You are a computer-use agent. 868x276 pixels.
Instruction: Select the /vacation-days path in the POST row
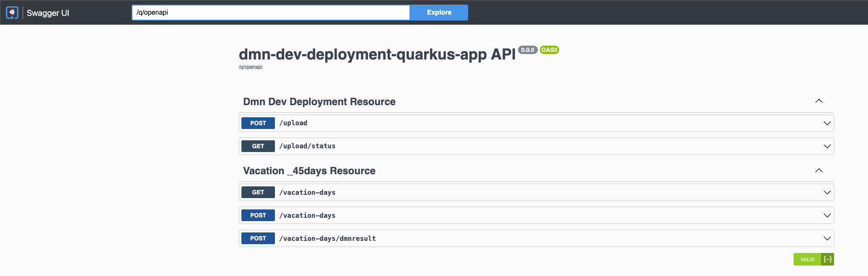pyautogui.click(x=307, y=215)
